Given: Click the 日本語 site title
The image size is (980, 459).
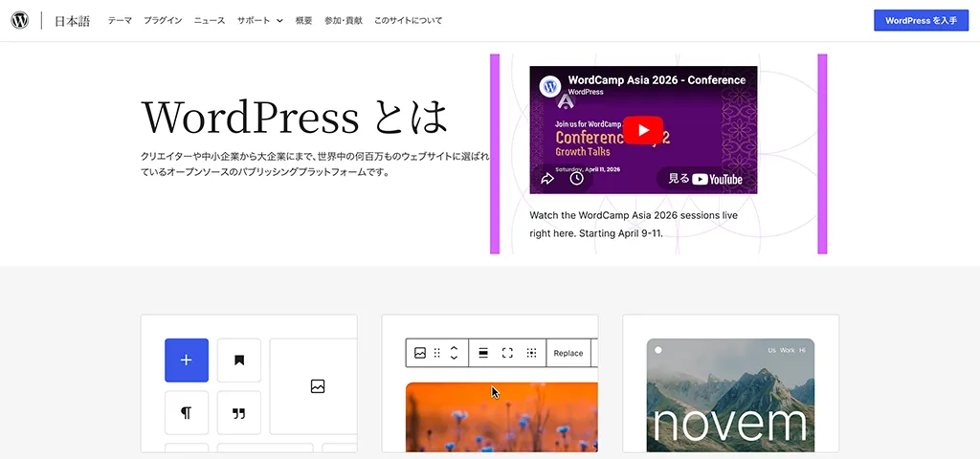Looking at the screenshot, I should (72, 21).
